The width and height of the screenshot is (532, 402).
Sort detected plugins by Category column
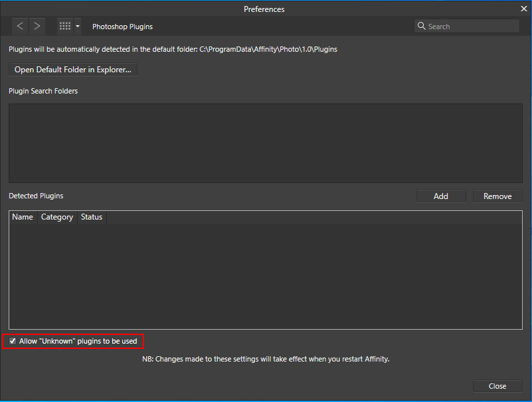point(57,217)
